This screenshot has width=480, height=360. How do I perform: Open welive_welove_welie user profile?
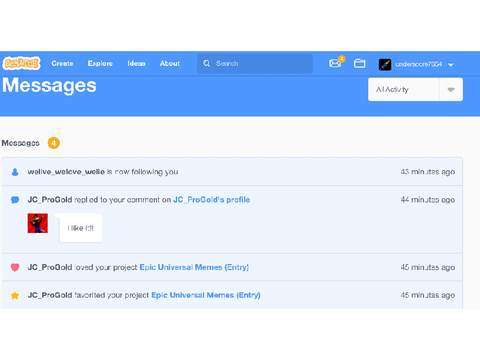pos(66,172)
